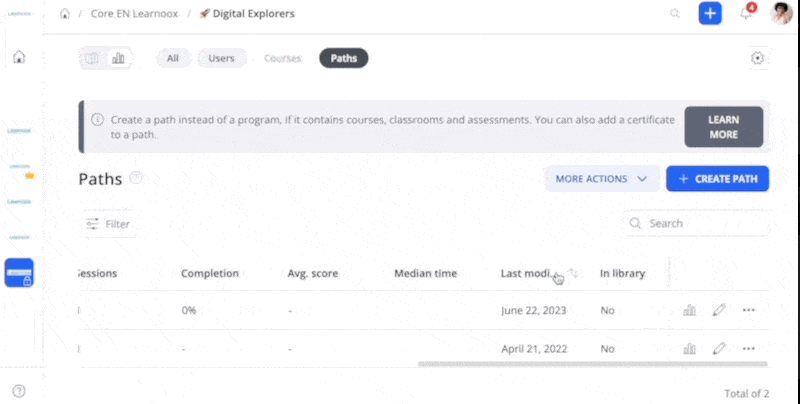Select the Courses tab

coord(283,58)
